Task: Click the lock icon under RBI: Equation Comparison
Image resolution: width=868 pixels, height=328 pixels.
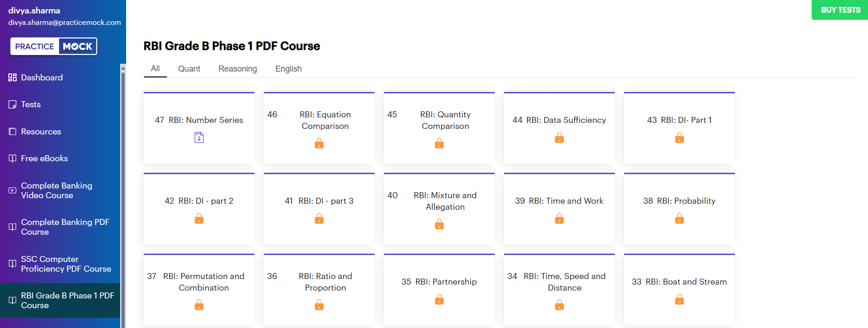Action: click(x=319, y=144)
